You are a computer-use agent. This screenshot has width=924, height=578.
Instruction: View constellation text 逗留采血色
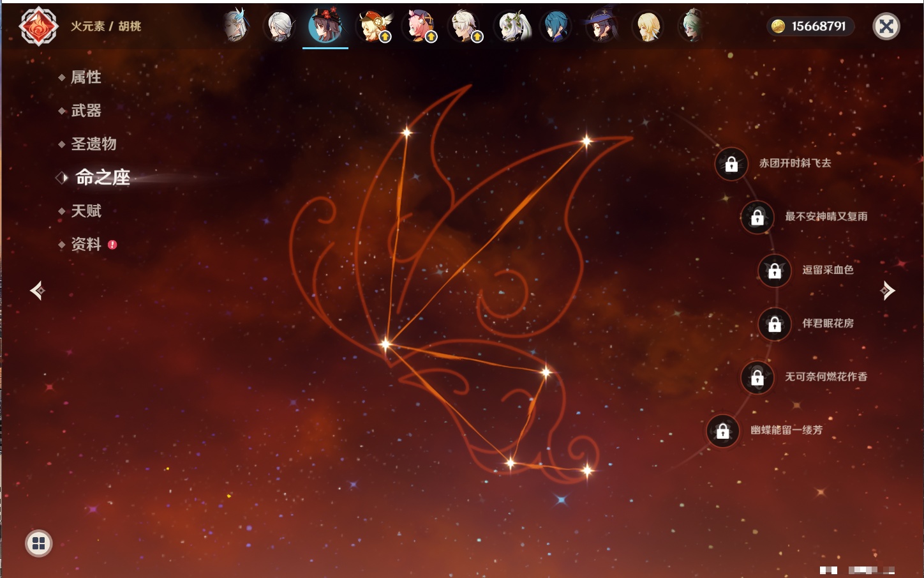click(x=828, y=270)
